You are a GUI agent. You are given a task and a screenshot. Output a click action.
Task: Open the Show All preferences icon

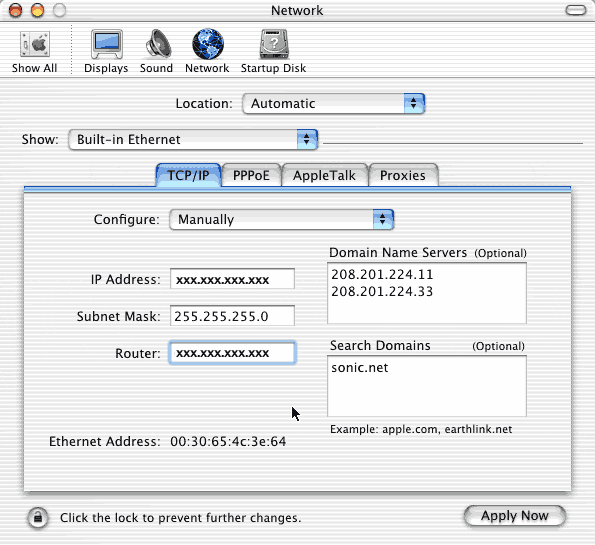click(35, 52)
